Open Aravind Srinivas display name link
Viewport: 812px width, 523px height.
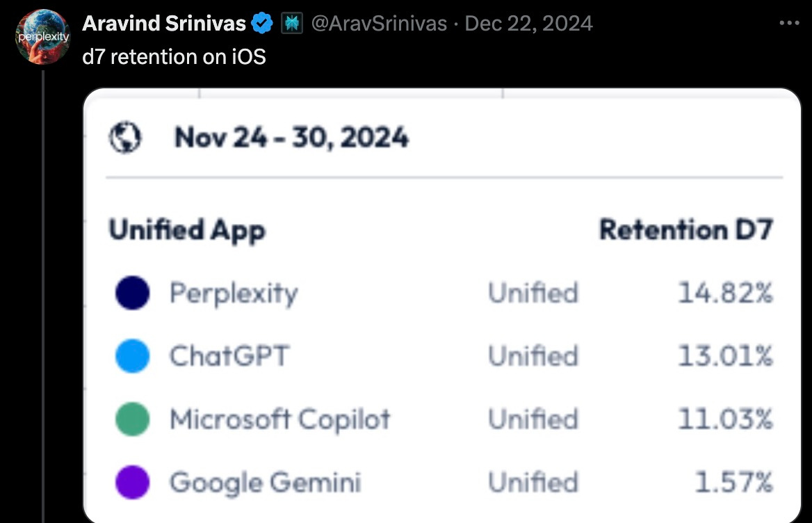click(x=164, y=24)
